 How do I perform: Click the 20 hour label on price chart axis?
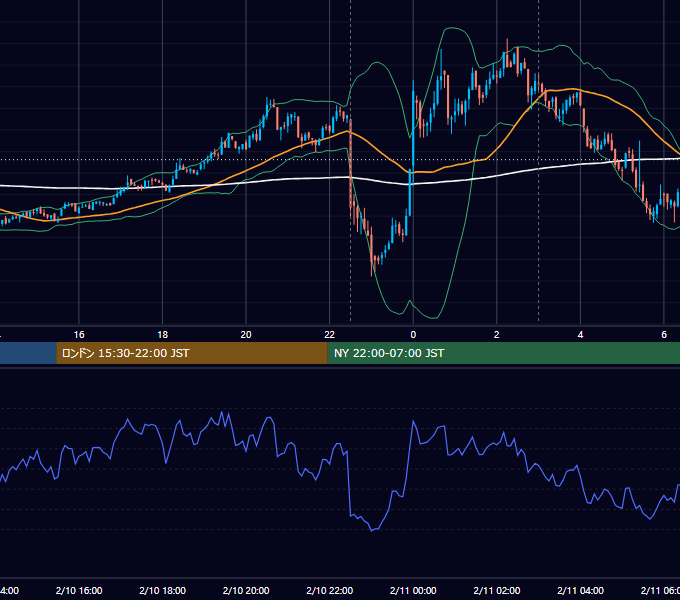tap(246, 335)
